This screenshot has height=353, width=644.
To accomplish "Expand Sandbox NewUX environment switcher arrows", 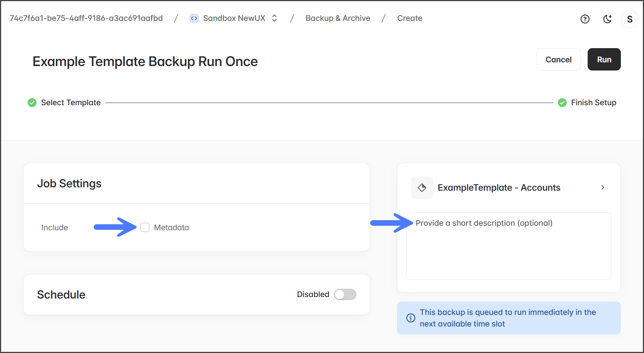I will [275, 18].
